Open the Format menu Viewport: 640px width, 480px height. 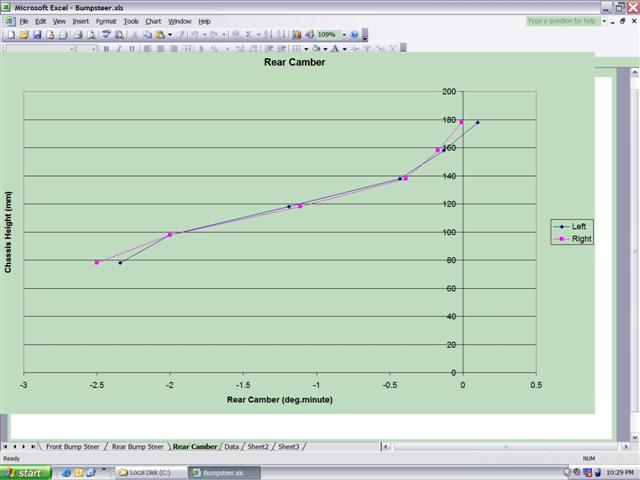click(x=106, y=21)
